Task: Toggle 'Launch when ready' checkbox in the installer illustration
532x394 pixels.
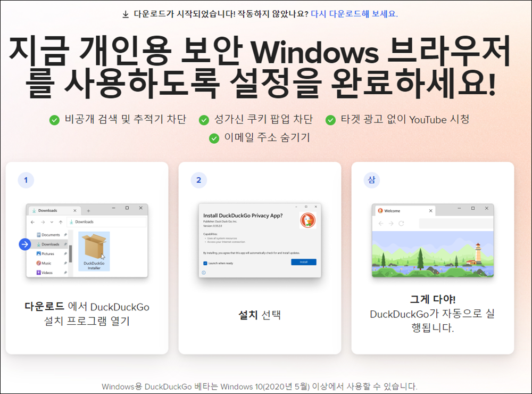Action: click(x=205, y=263)
